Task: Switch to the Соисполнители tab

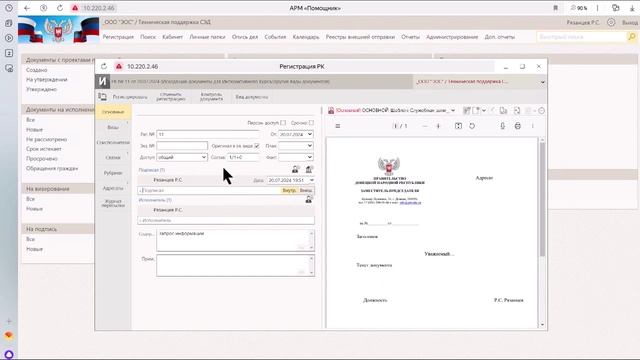Action: pos(113,142)
